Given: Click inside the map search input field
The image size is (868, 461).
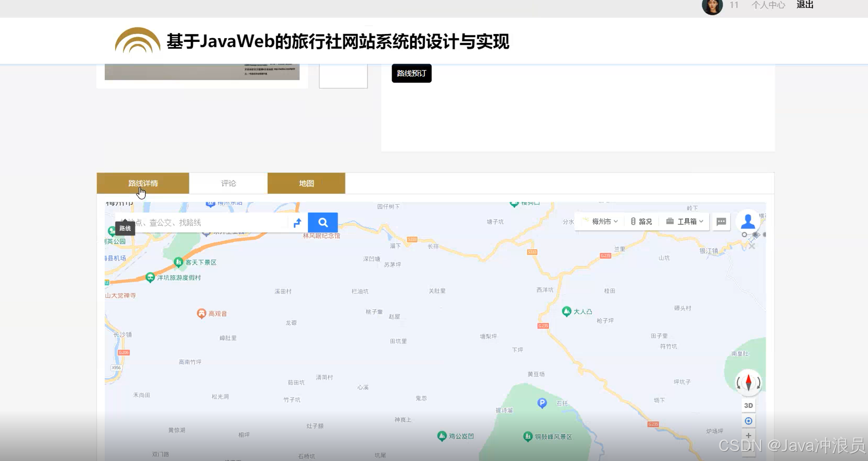Looking at the screenshot, I should click(200, 222).
